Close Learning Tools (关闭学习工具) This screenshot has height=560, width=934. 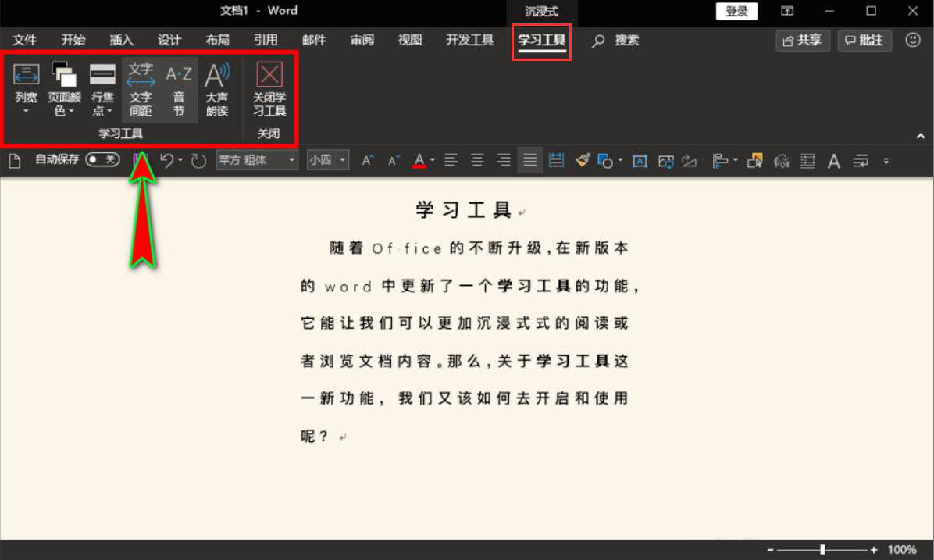click(x=269, y=90)
